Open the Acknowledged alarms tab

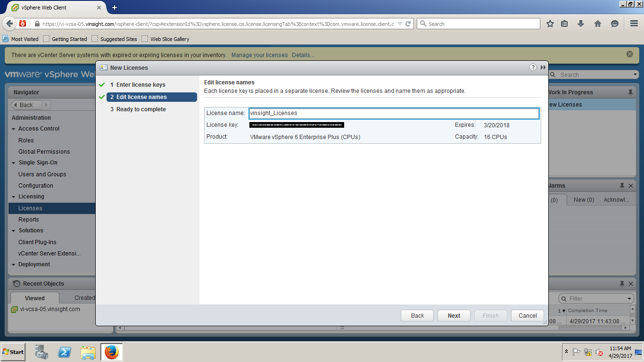[x=617, y=200]
